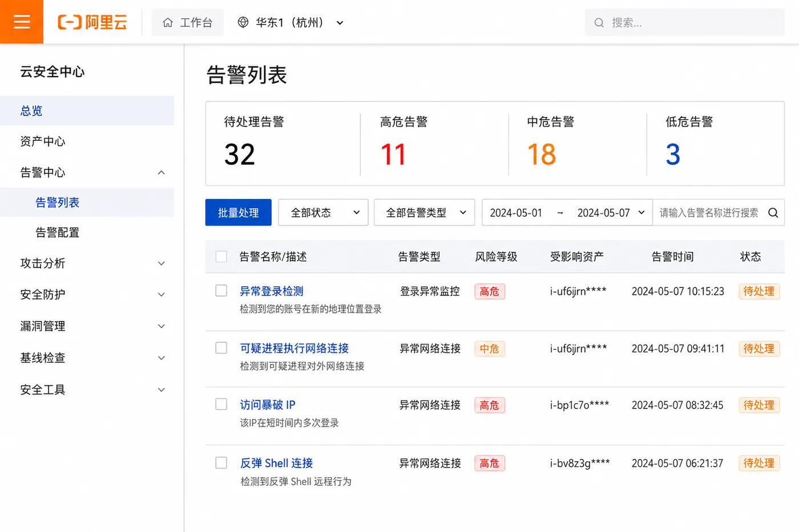The width and height of the screenshot is (799, 532).
Task: Check the box for 异常登录检测 row
Action: (x=221, y=291)
